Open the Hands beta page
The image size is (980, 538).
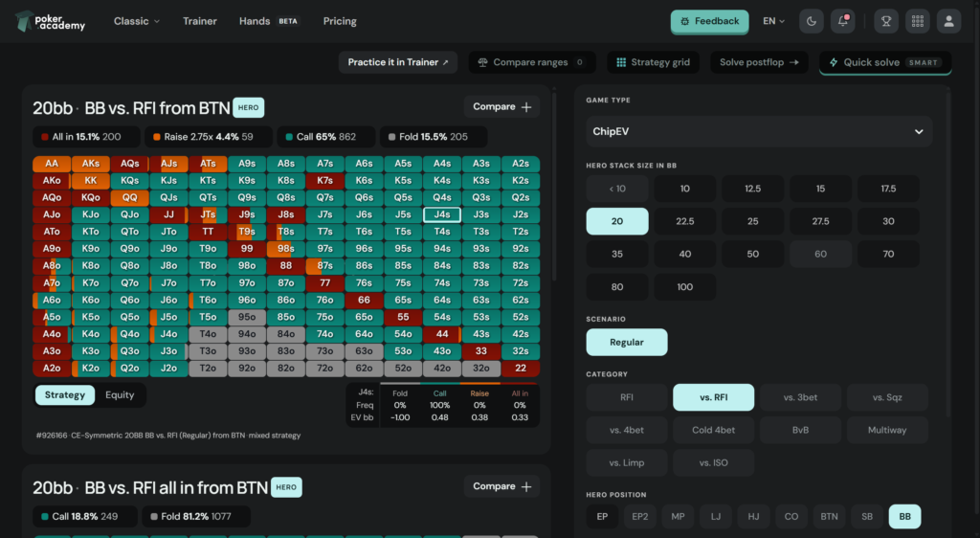coord(269,21)
